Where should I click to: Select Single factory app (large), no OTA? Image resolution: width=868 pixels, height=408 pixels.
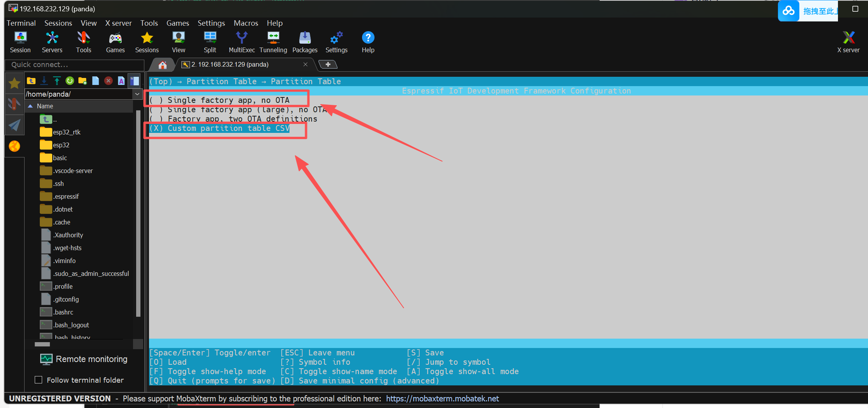[238, 110]
